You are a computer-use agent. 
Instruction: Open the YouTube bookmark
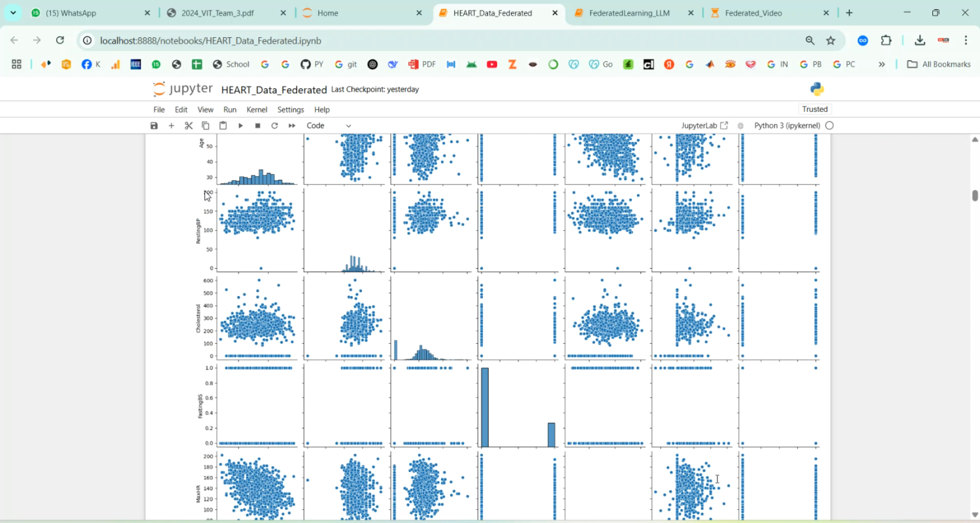[x=492, y=64]
